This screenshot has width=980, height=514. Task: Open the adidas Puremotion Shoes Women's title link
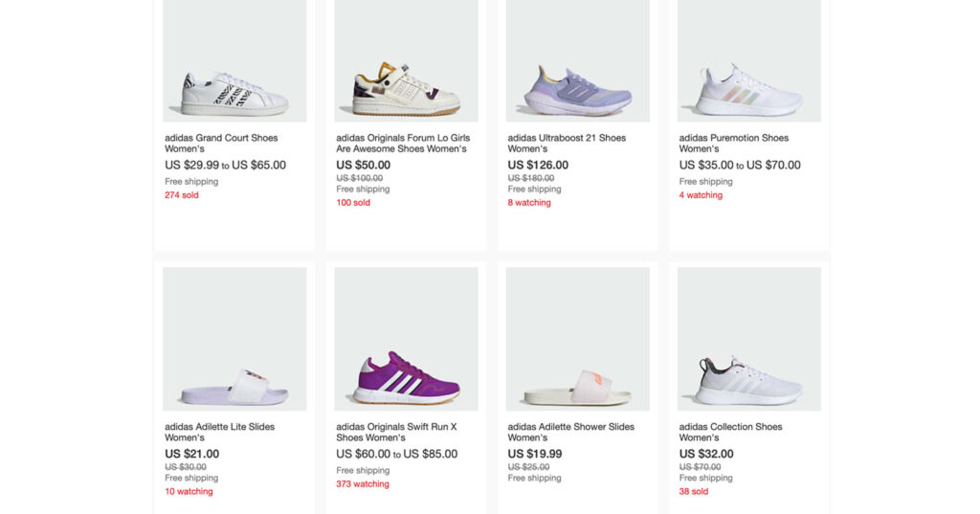tap(733, 143)
